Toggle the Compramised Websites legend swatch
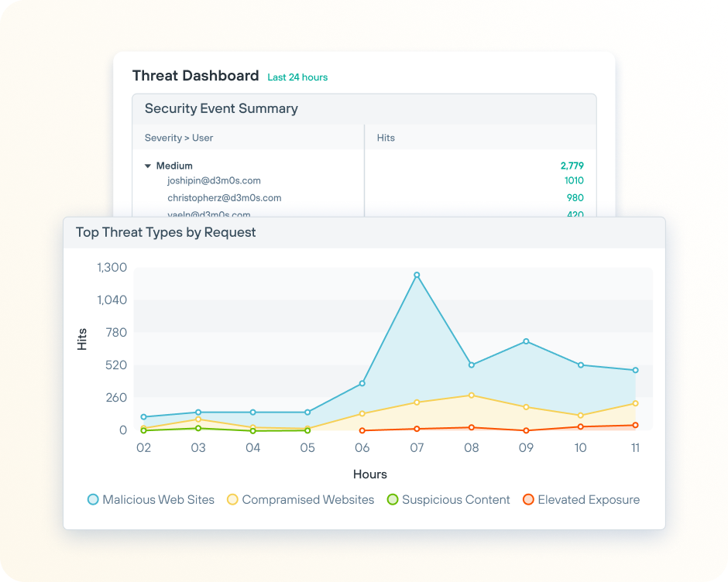 click(x=232, y=499)
